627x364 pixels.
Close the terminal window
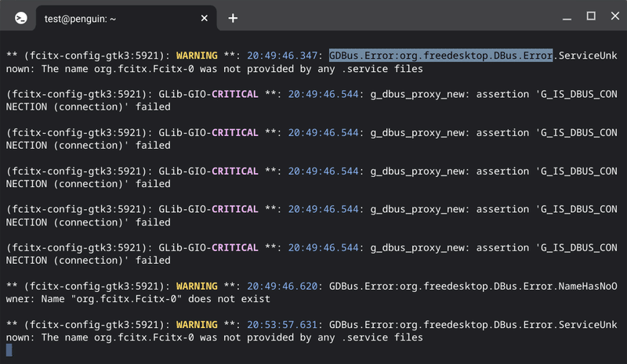coord(615,16)
